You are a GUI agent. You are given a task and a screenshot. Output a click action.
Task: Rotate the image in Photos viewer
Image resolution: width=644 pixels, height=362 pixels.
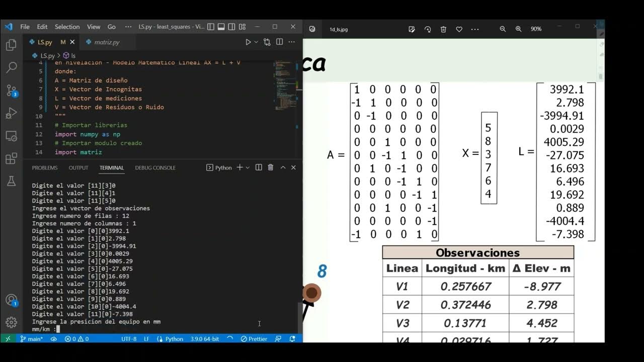pos(428,29)
